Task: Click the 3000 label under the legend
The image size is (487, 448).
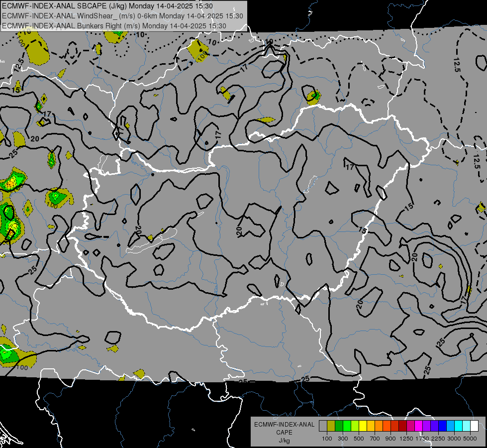Action: click(x=454, y=439)
